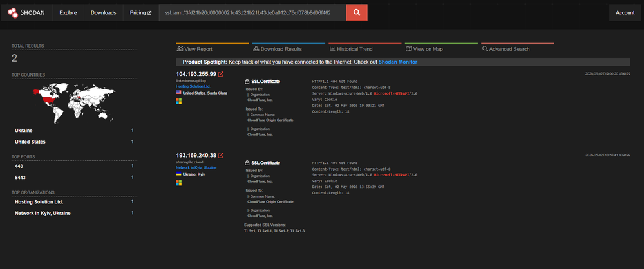This screenshot has height=269, width=644.
Task: Click the Shodan logo
Action: [x=26, y=13]
